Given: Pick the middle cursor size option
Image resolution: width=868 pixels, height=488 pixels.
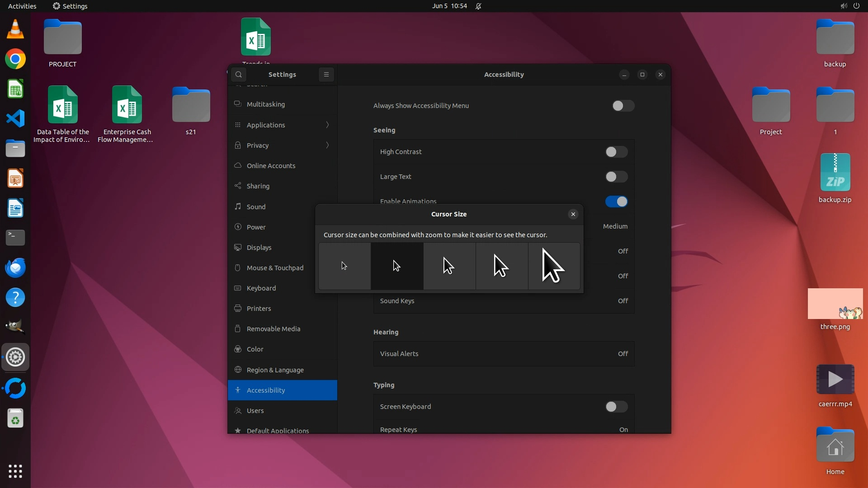Looking at the screenshot, I should coord(449,266).
